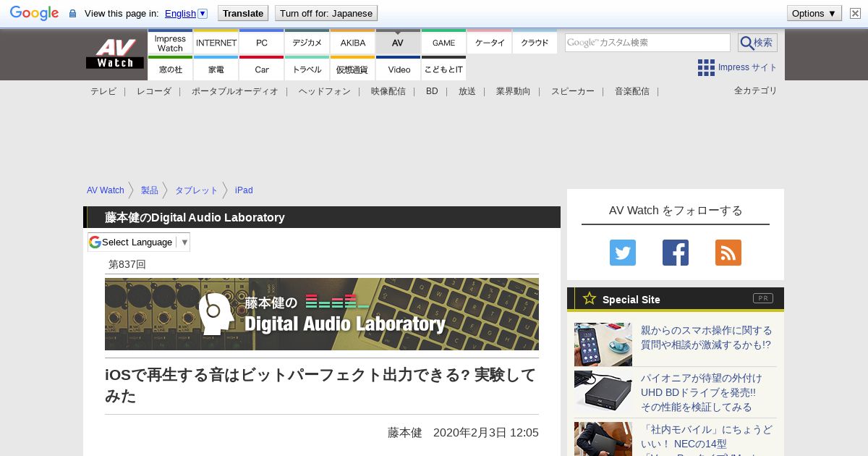
Task: Open the Pioneer BD drive thumbnail
Action: tap(603, 392)
